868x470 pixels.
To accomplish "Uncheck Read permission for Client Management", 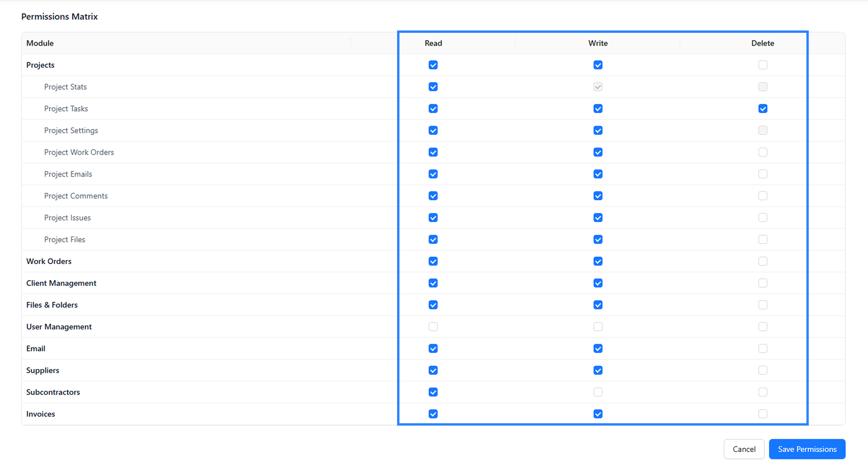I will pos(433,283).
